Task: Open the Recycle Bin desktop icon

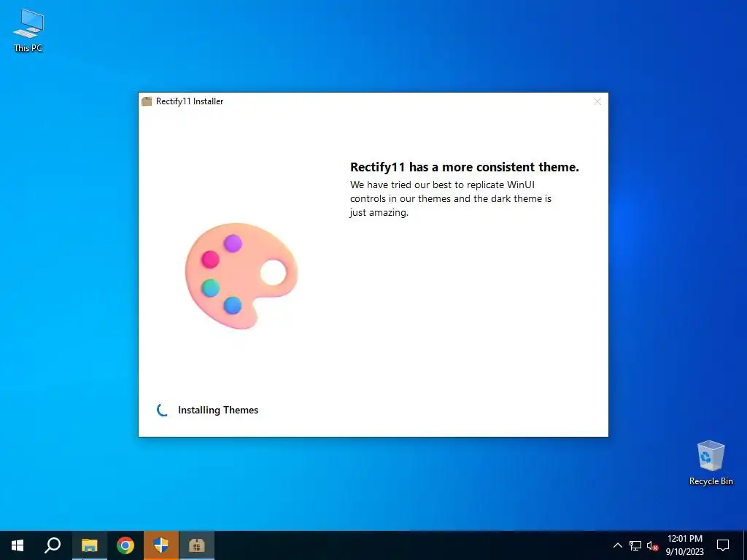Action: [711, 463]
